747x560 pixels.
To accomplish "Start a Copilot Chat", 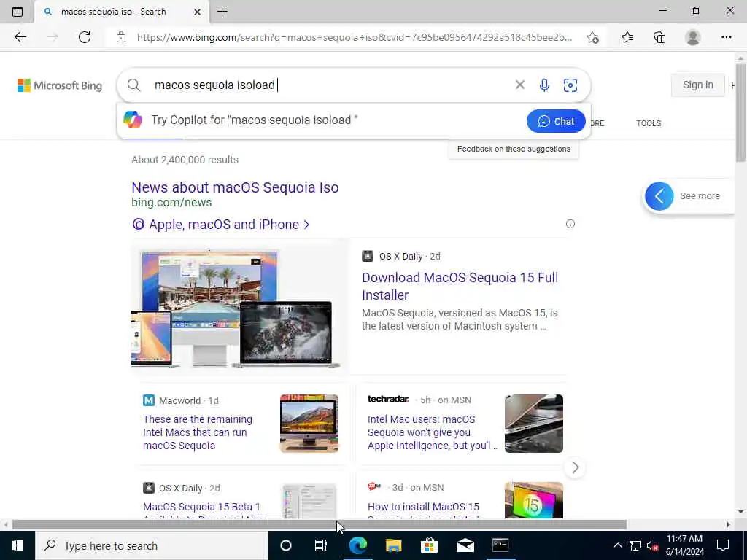I will click(556, 121).
